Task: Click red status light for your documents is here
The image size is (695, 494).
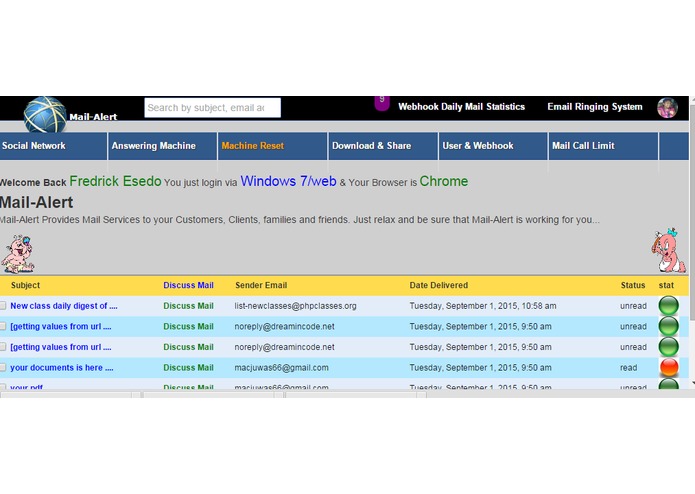Action: (x=668, y=367)
